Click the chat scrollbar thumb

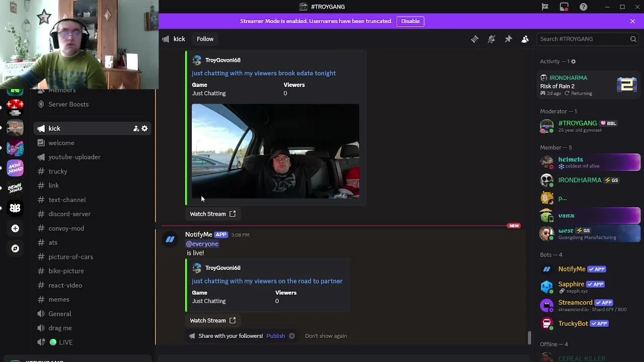529,338
